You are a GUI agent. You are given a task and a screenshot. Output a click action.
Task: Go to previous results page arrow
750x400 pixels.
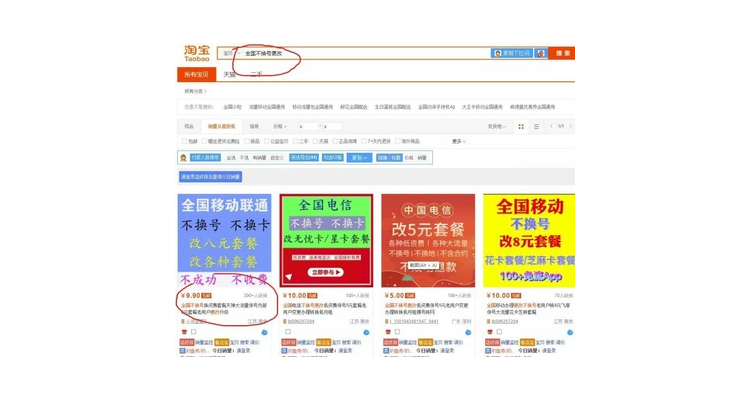(x=551, y=126)
